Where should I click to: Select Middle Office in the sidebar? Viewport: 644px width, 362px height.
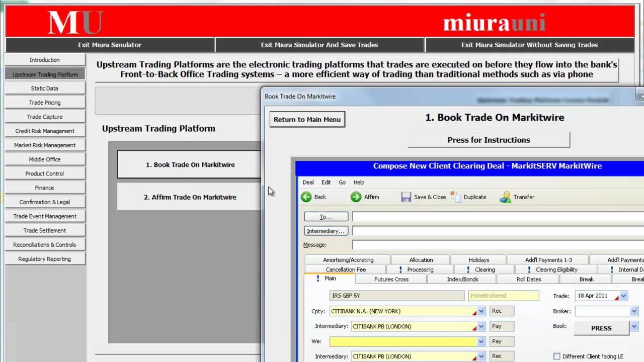pos(45,159)
